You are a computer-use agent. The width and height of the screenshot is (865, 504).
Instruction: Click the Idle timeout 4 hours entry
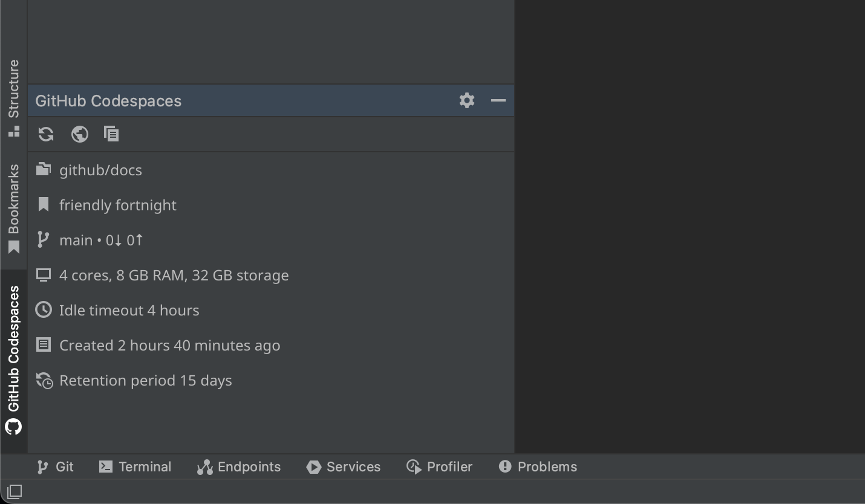tap(129, 310)
